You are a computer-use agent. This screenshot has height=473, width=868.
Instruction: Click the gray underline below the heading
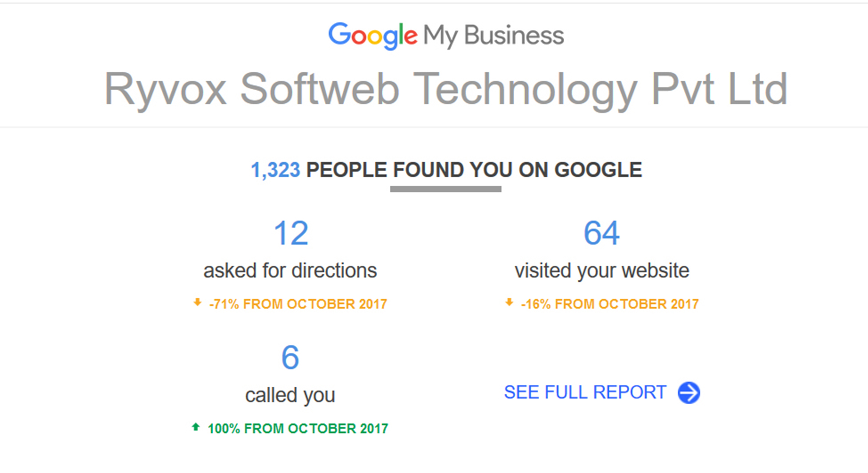445,189
